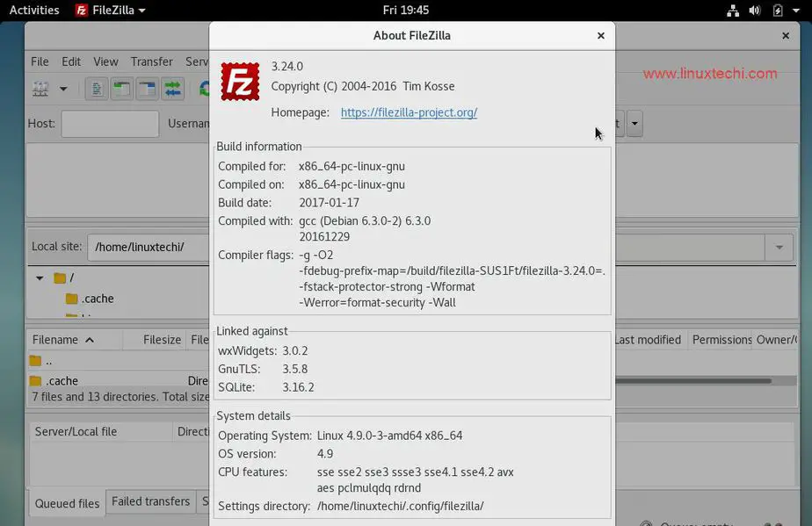
Task: Click the Local site path field
Action: [x=149, y=247]
